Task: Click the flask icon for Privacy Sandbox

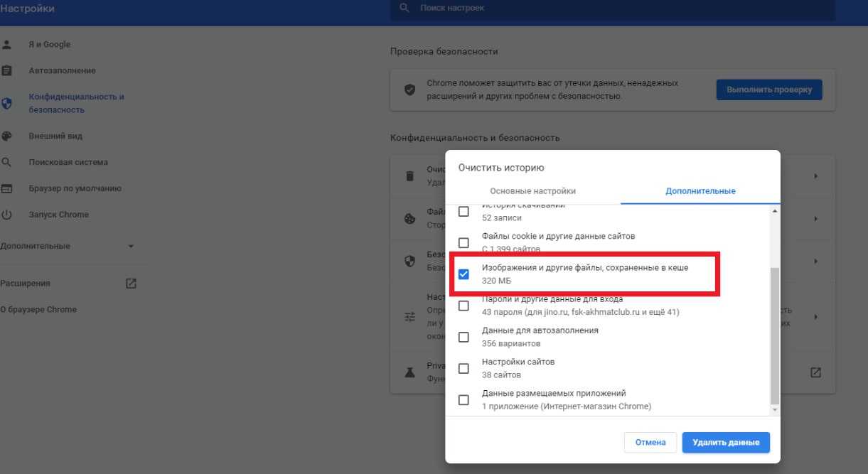Action: point(409,372)
